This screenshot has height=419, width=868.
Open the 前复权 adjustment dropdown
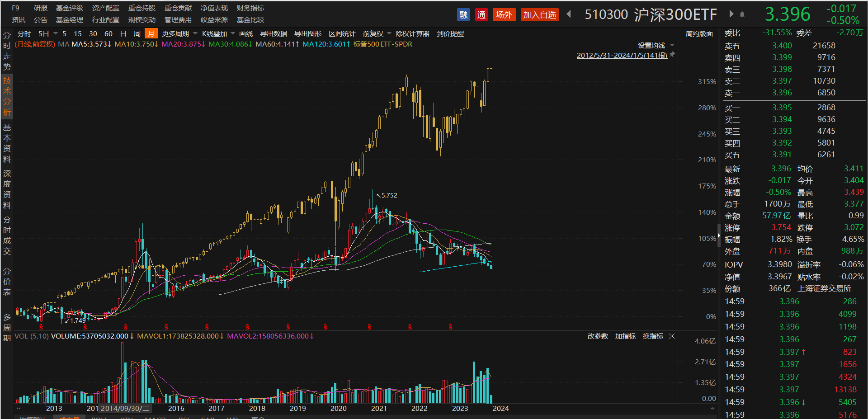point(389,33)
